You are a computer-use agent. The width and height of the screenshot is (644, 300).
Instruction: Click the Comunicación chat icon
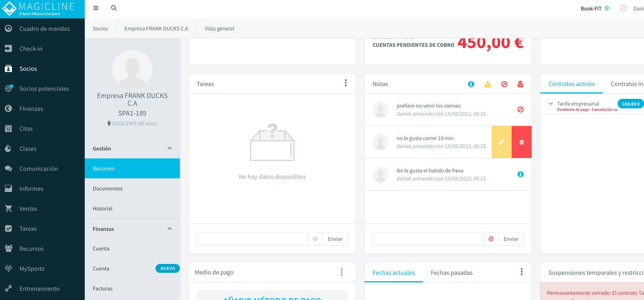(x=8, y=169)
